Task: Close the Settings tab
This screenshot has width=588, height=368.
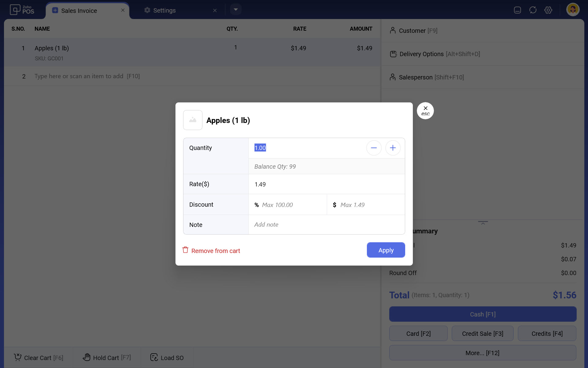Action: pos(215,10)
